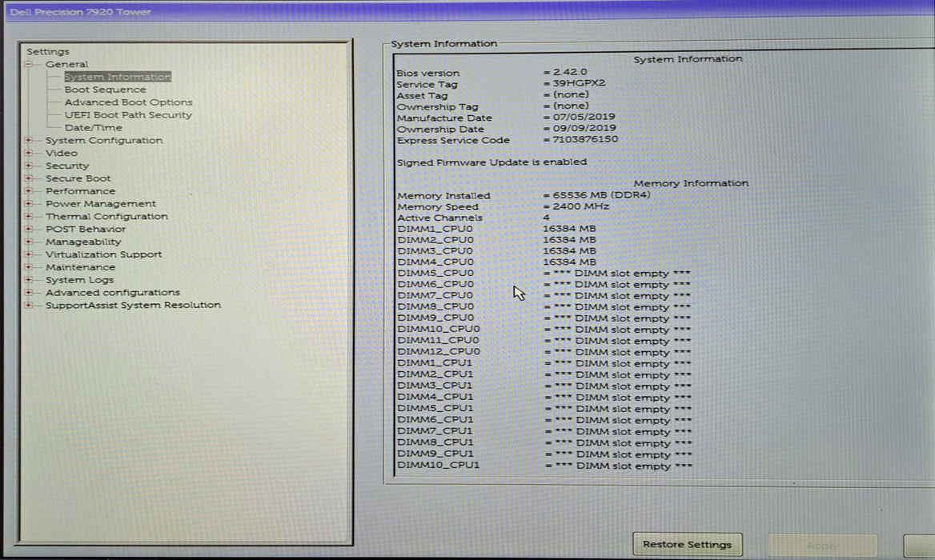Expand the Power Management node
This screenshot has height=560, width=935.
(x=28, y=203)
